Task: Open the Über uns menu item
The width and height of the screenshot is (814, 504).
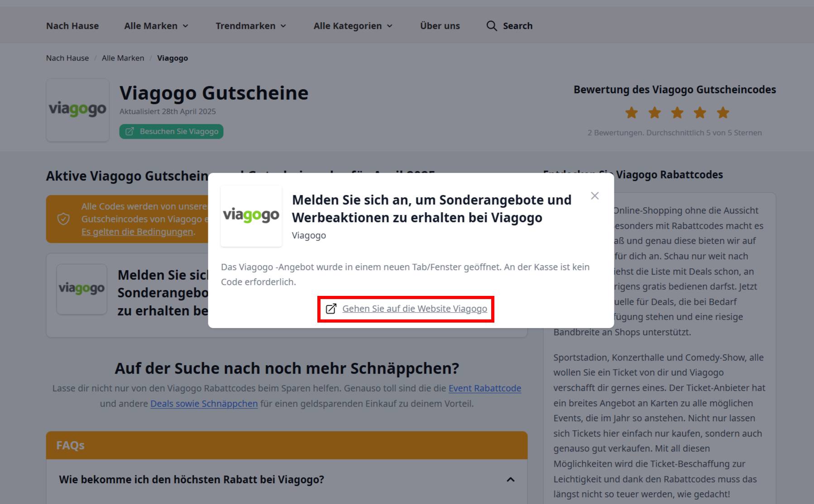Action: pos(440,26)
